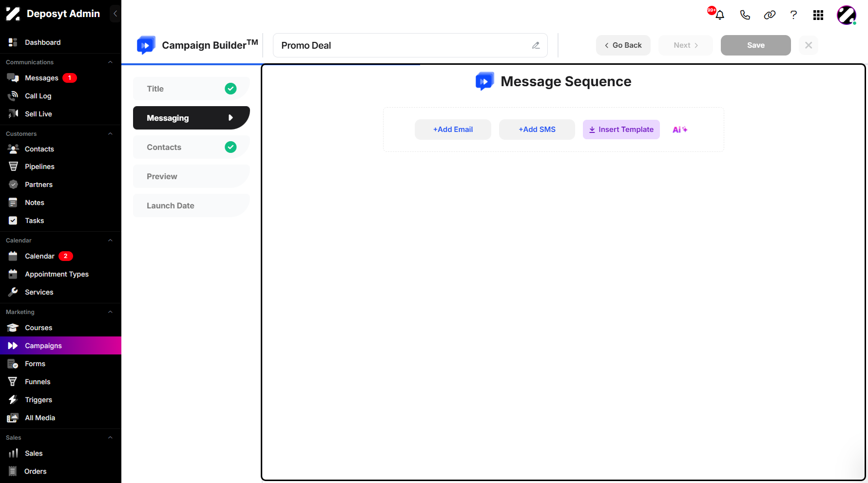Open the apps grid icon
Screen dimensions: 868x483
click(818, 15)
